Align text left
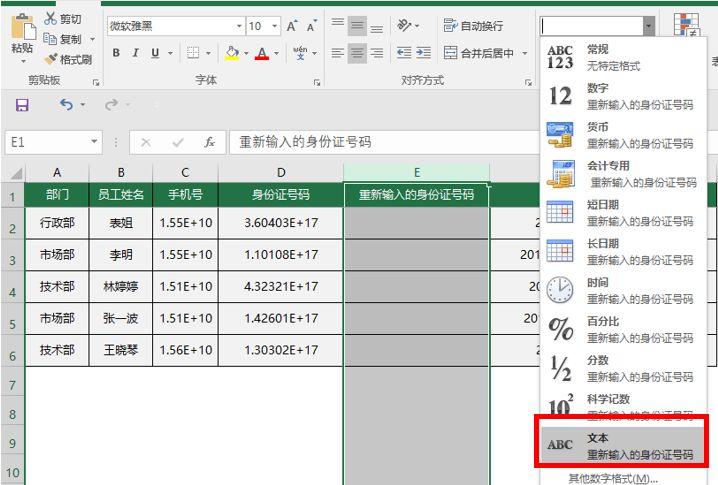Image resolution: width=718 pixels, height=485 pixels. pos(338,53)
